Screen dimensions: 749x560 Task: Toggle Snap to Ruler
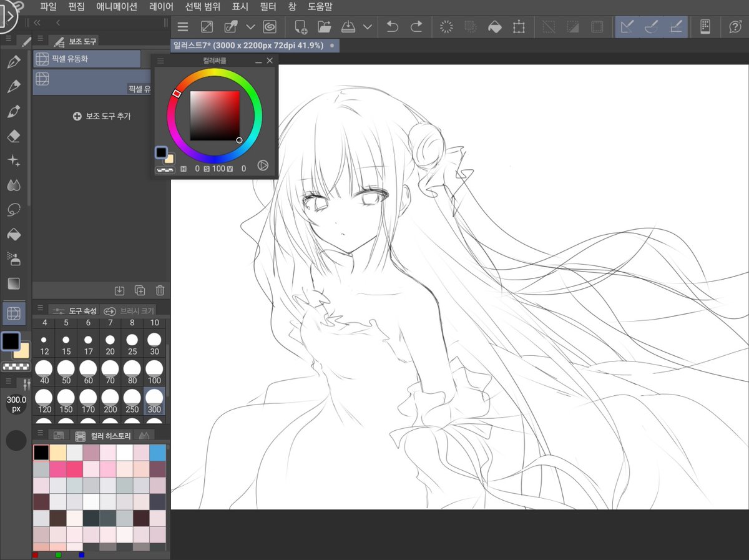(627, 27)
